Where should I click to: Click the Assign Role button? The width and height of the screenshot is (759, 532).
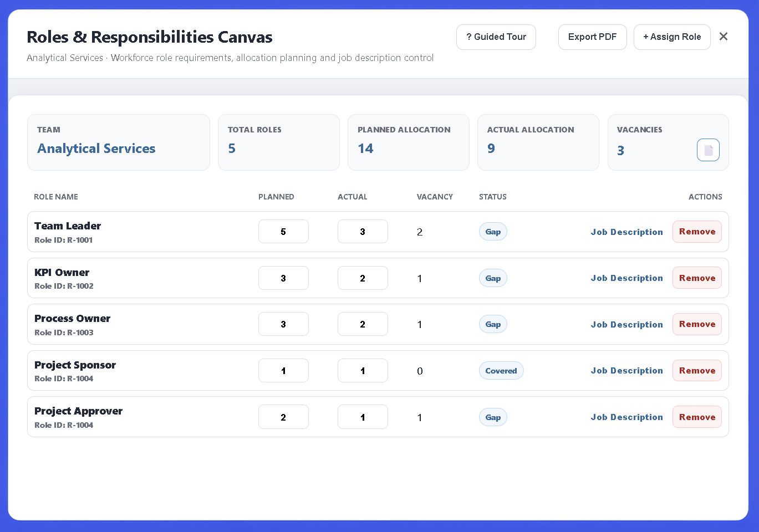(672, 37)
